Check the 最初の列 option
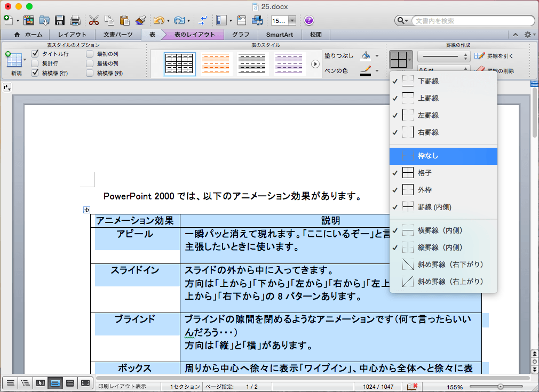Viewport: 539px width, 392px height. [90, 54]
